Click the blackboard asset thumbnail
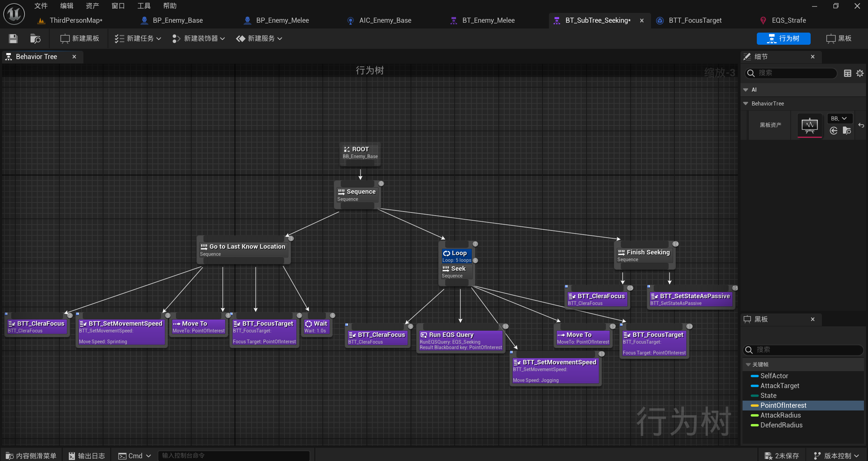 (810, 126)
